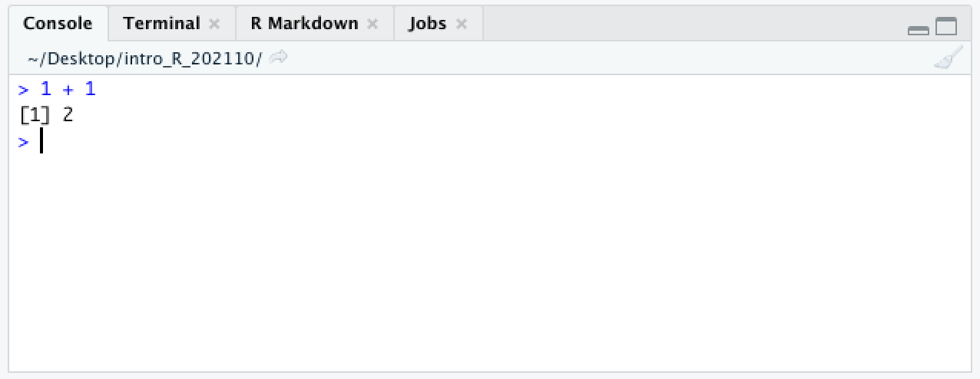Viewport: 980px width, 379px height.
Task: Click the blue prompt symbol on the last line
Action: 23,142
